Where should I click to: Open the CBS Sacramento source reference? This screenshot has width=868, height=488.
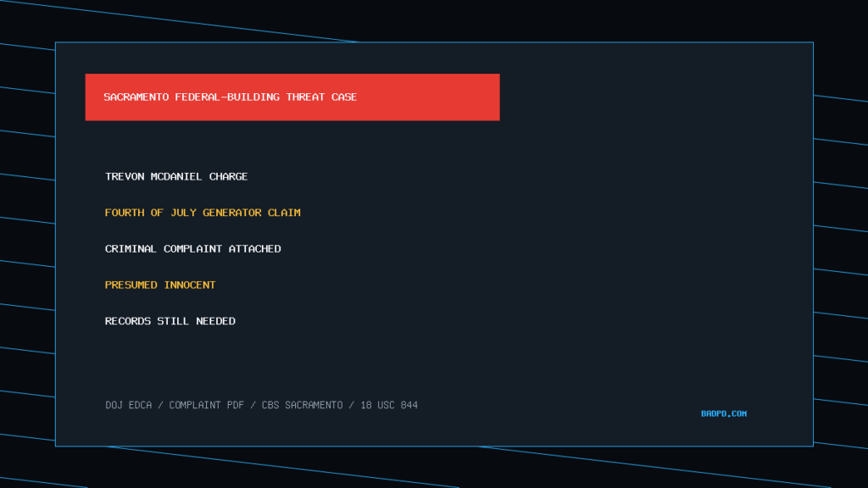pos(303,405)
